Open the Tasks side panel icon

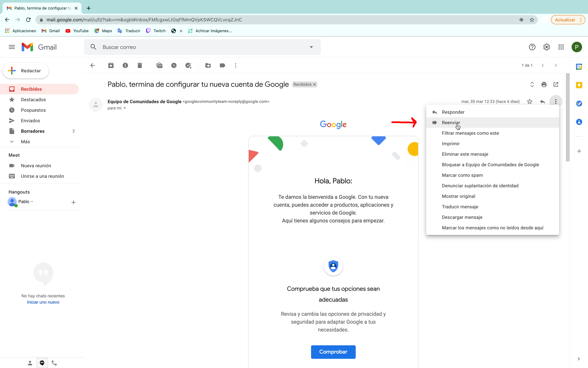point(579,103)
